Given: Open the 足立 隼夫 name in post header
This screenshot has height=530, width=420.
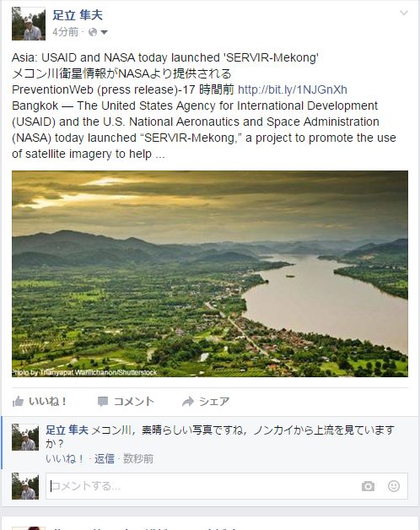Looking at the screenshot, I should [x=78, y=15].
